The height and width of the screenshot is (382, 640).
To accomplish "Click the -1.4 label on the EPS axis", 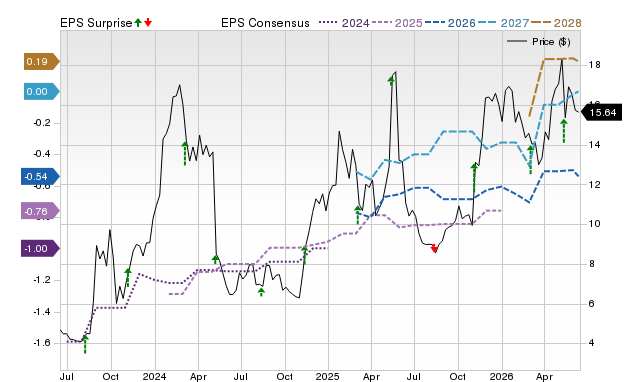I will click(x=42, y=312).
